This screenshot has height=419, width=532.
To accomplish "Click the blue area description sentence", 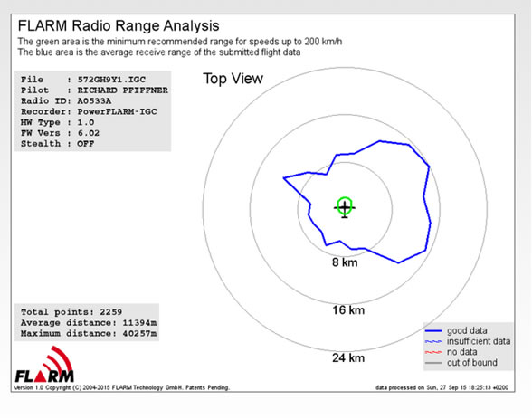I will point(159,52).
